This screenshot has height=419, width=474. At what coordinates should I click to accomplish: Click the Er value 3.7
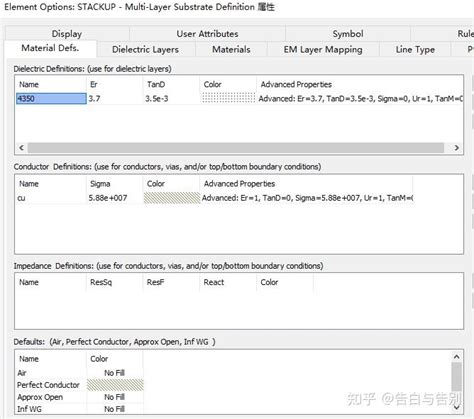pyautogui.click(x=94, y=99)
